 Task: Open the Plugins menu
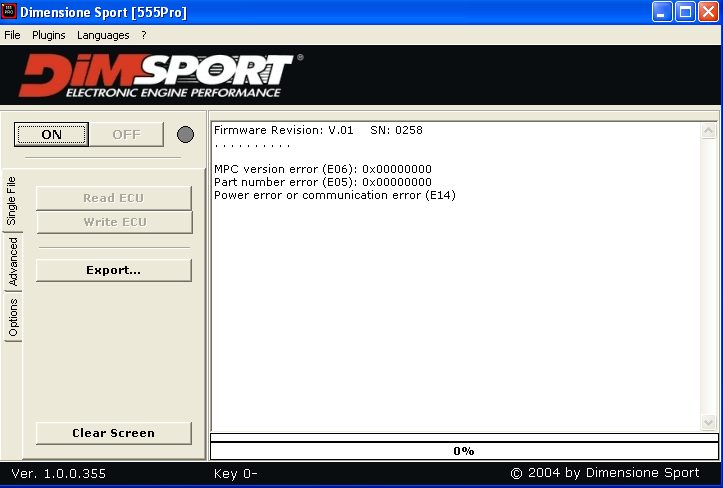[x=48, y=35]
